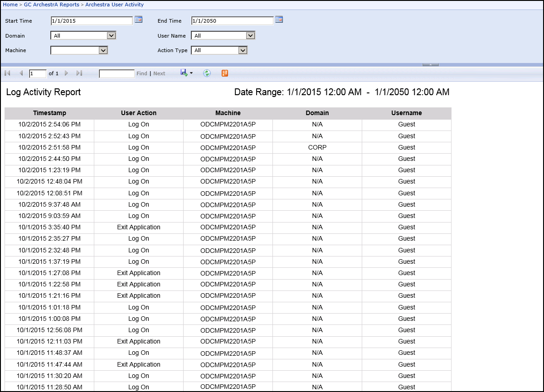
Task: Click into the Start Time date field
Action: click(92, 20)
